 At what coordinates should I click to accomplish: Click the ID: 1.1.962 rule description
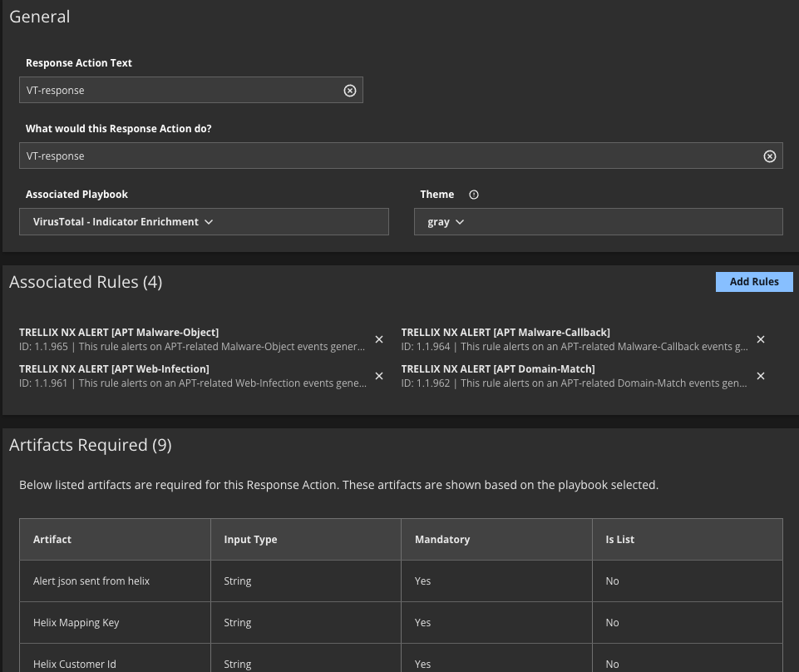[x=575, y=383]
